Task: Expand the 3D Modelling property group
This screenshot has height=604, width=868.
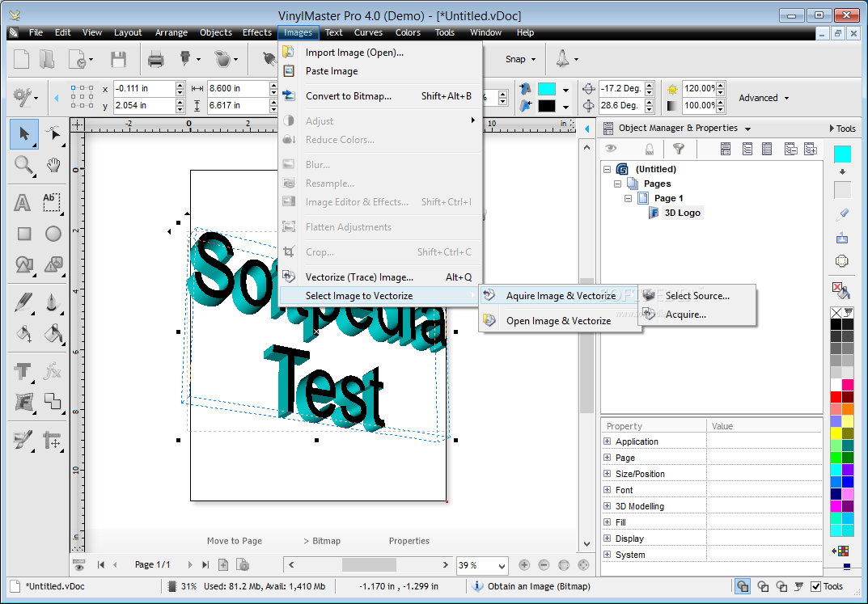Action: (x=608, y=506)
